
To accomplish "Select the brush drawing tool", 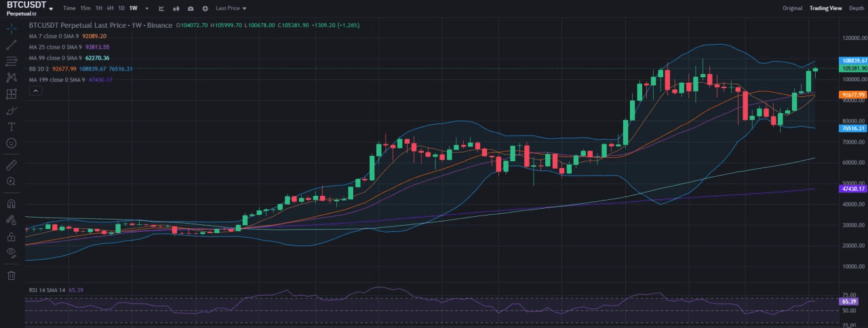I will pos(11,110).
